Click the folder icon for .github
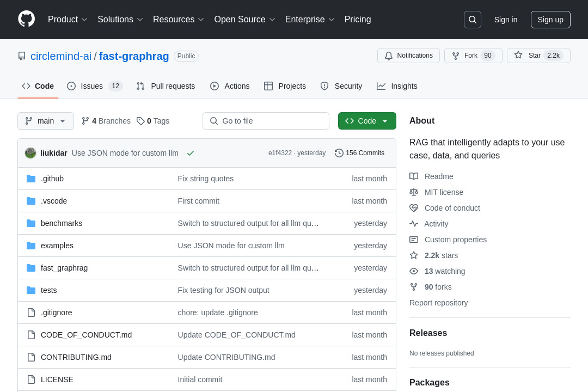588x392 pixels. click(31, 179)
